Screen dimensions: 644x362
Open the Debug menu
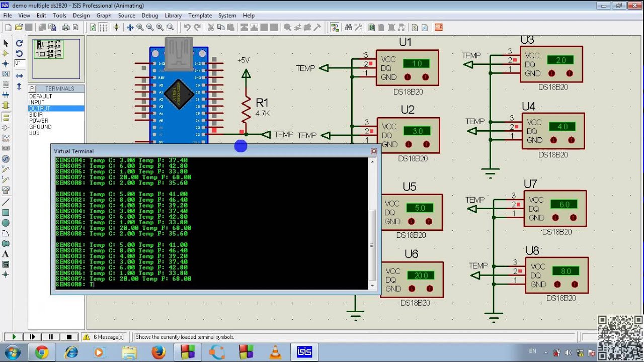[150, 16]
